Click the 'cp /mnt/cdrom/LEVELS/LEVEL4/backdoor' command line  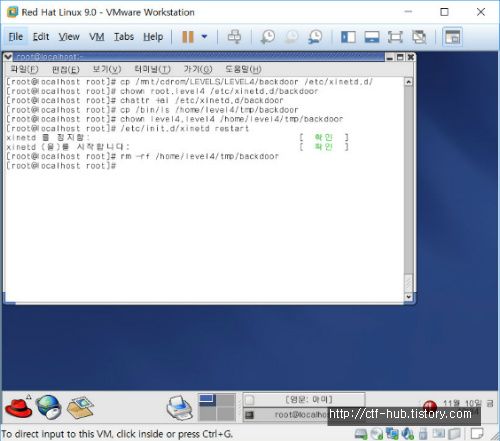click(x=190, y=82)
